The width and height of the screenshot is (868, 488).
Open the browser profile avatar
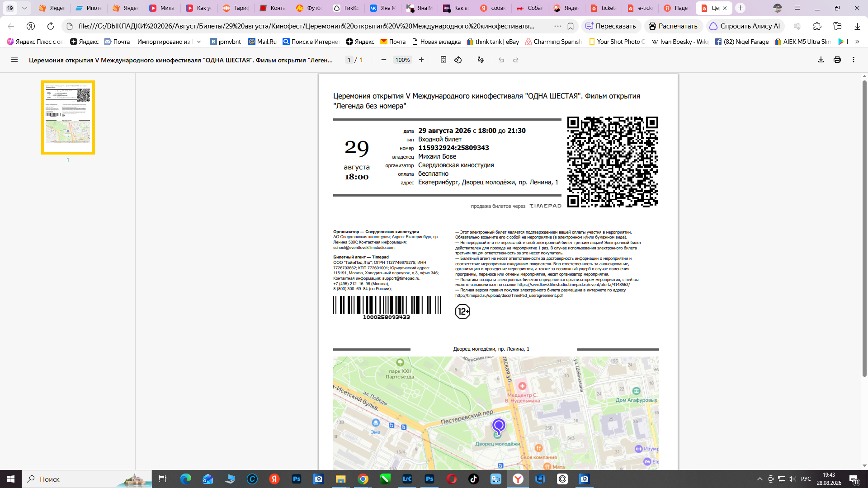tap(778, 8)
